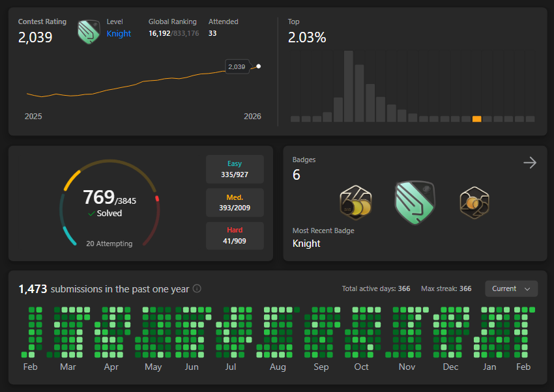Click the red hard arc segment of ring
The width and height of the screenshot is (554, 392).
point(157,199)
